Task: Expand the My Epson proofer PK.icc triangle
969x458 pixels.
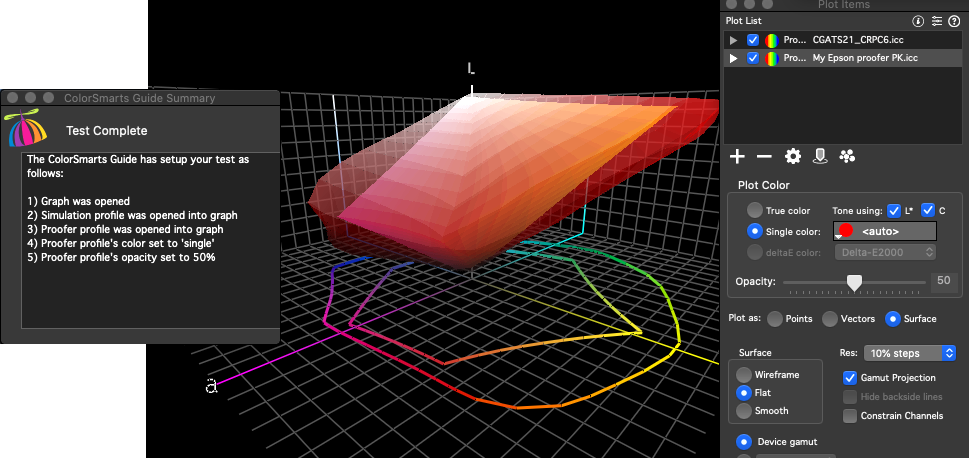Action: tap(734, 58)
